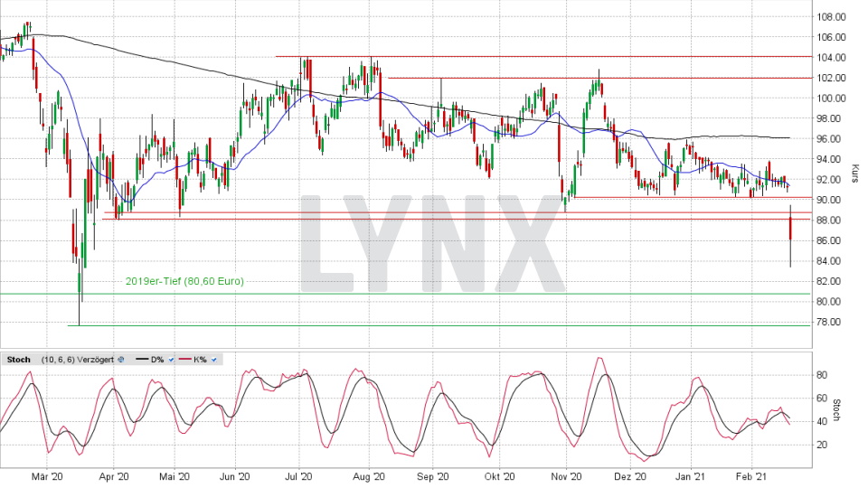Click the 'Dez '20' date label

630,476
